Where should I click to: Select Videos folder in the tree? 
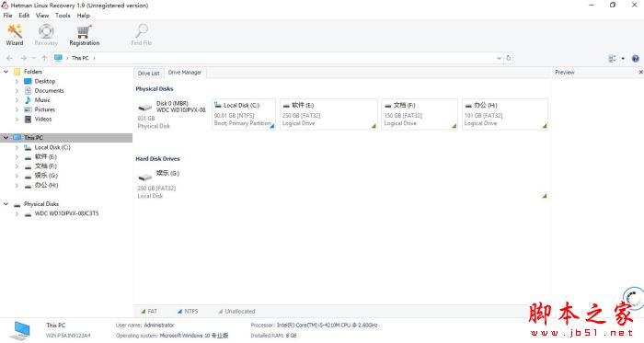43,119
